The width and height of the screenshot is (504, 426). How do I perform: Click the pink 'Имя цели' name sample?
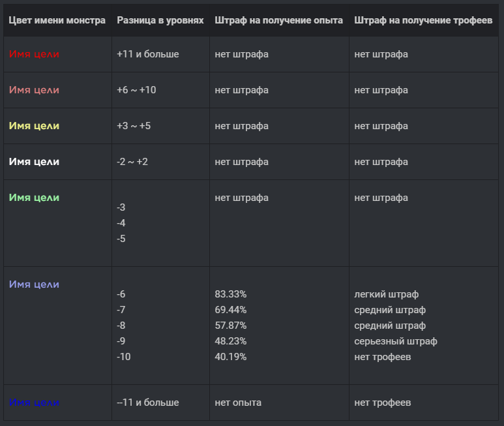click(x=34, y=90)
